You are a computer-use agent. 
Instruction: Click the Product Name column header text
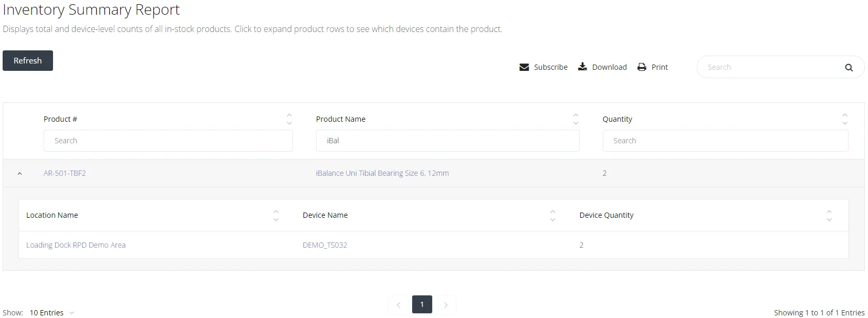click(x=341, y=119)
